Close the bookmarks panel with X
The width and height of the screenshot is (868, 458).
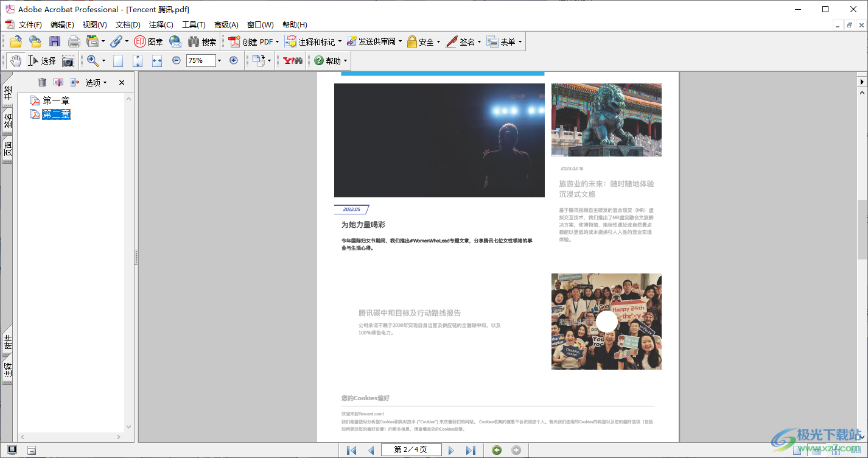pyautogui.click(x=122, y=82)
